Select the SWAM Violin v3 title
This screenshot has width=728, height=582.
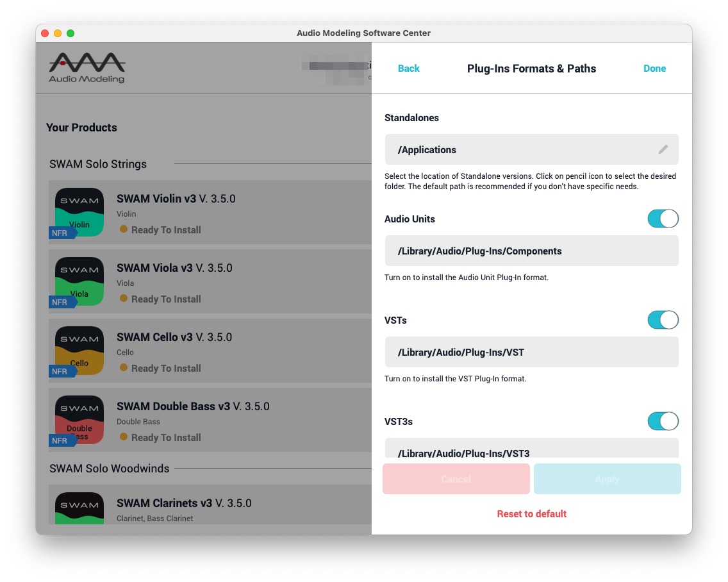click(x=156, y=199)
